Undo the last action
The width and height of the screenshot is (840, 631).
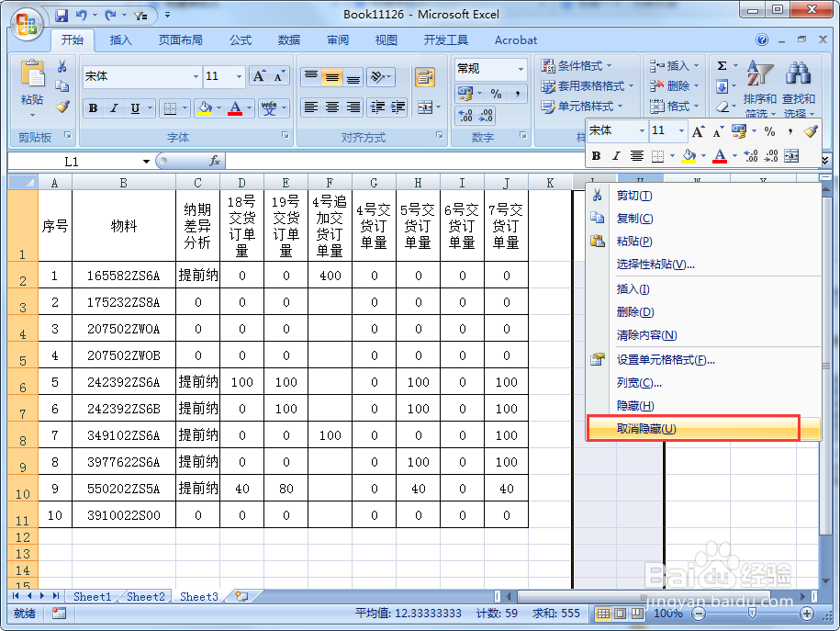pyautogui.click(x=82, y=15)
